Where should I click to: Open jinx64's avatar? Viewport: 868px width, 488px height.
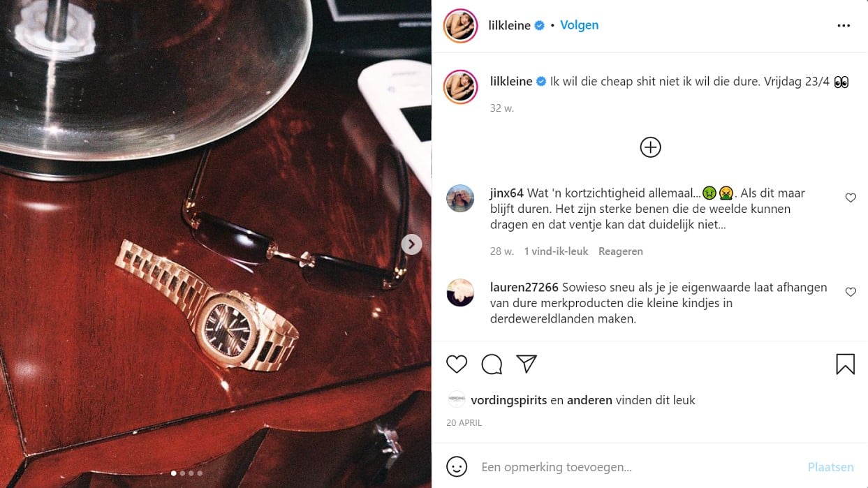[x=460, y=198]
